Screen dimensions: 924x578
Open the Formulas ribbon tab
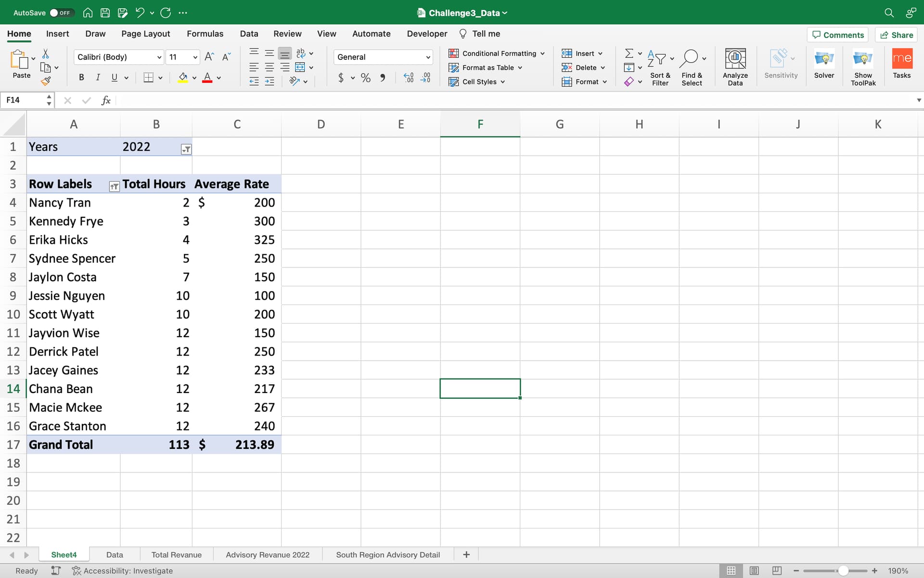[x=205, y=34]
